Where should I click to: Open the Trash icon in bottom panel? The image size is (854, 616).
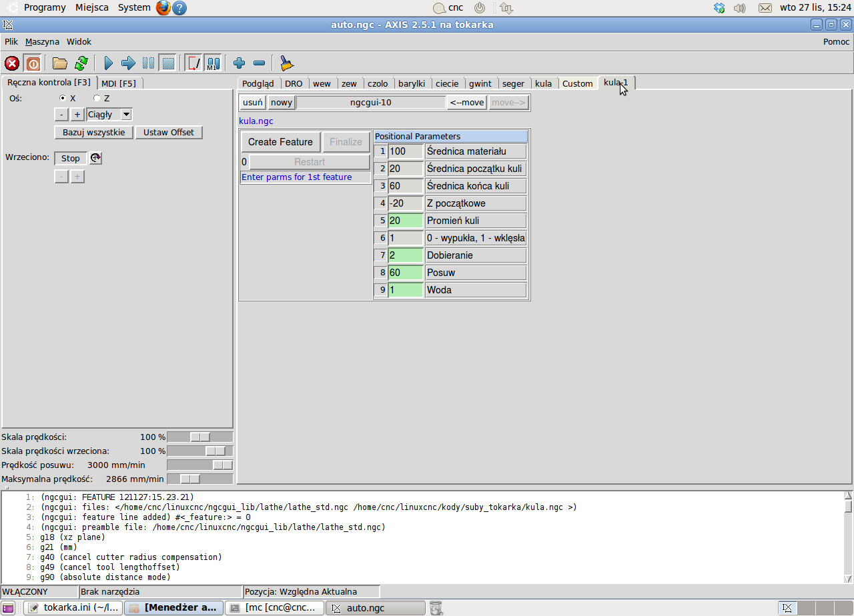436,608
